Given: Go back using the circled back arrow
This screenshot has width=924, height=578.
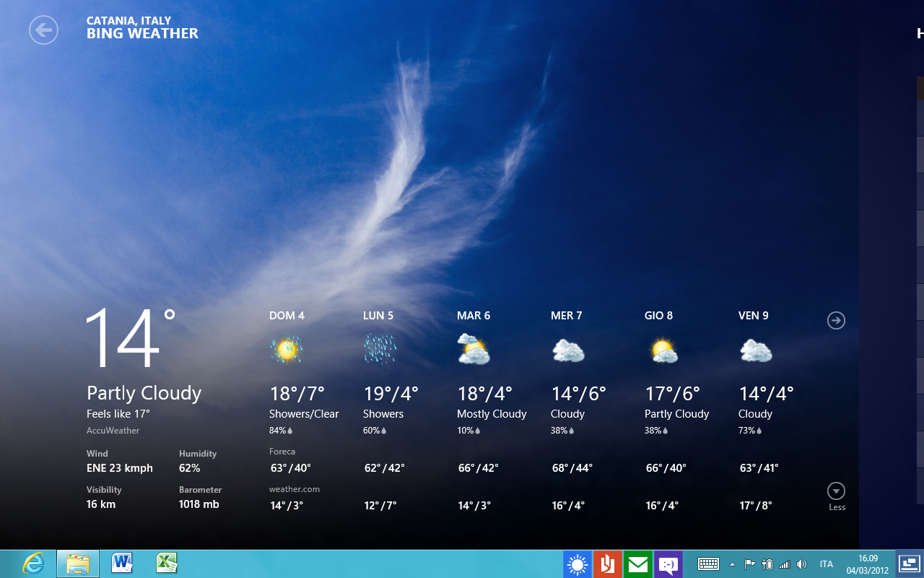Looking at the screenshot, I should click(x=43, y=30).
